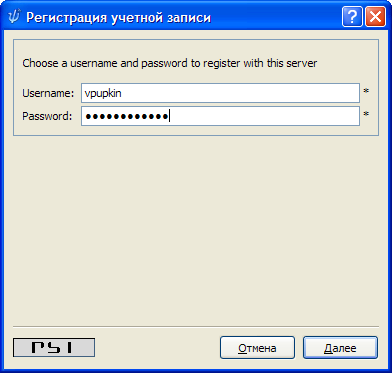Place cursor in the vpupkin text

103,94
